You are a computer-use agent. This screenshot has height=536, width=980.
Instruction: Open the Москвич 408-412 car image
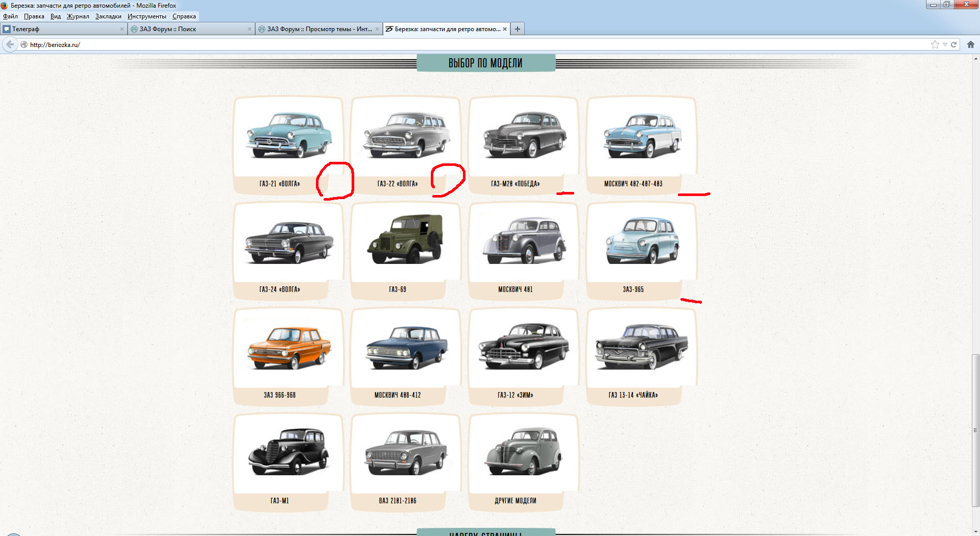point(407,347)
